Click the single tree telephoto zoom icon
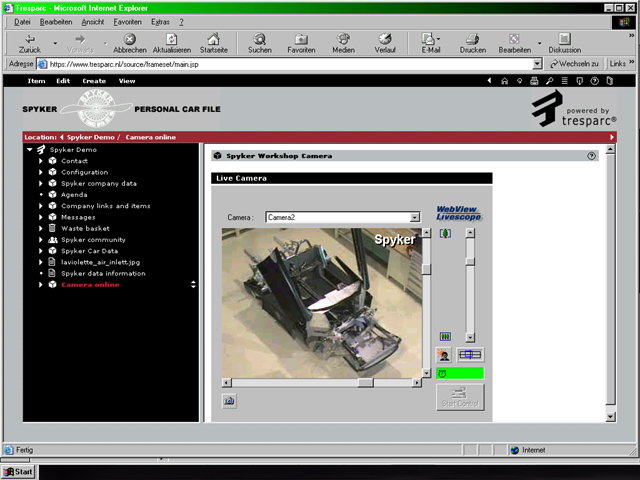The width and height of the screenshot is (640, 480). pyautogui.click(x=445, y=233)
